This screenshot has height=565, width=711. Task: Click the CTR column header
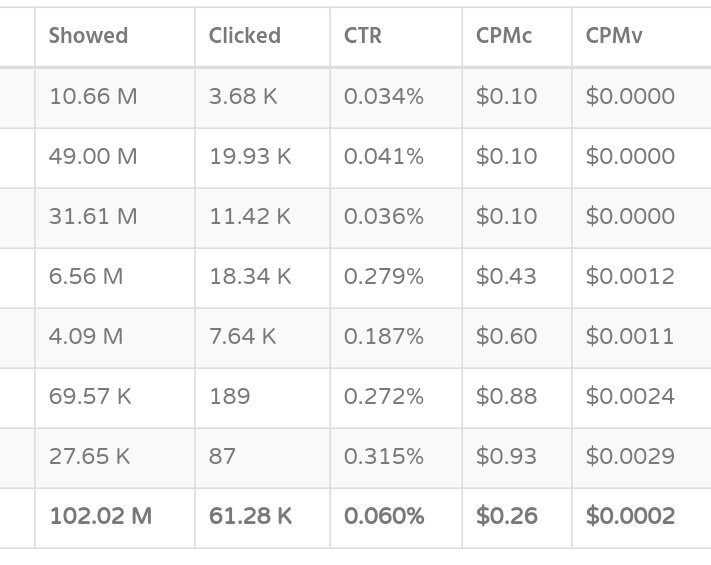coord(363,36)
